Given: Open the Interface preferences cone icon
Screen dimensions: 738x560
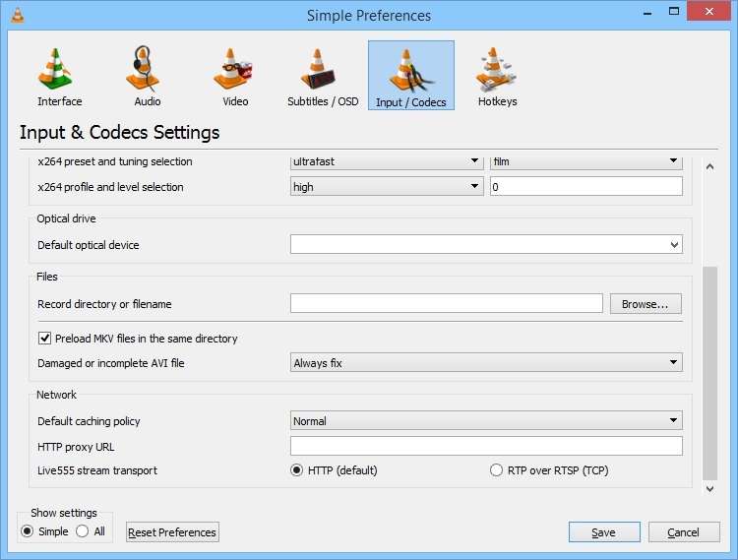Looking at the screenshot, I should tap(56, 69).
